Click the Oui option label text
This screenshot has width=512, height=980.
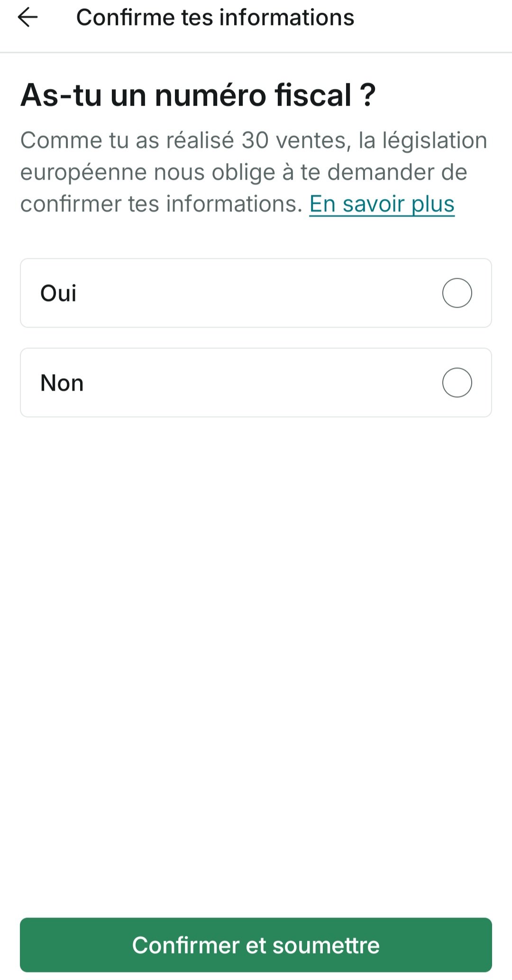(58, 293)
